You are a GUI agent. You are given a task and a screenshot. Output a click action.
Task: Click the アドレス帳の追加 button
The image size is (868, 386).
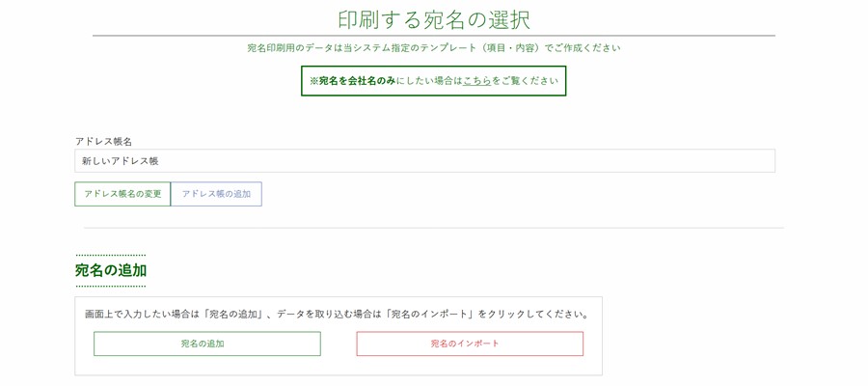tap(216, 194)
